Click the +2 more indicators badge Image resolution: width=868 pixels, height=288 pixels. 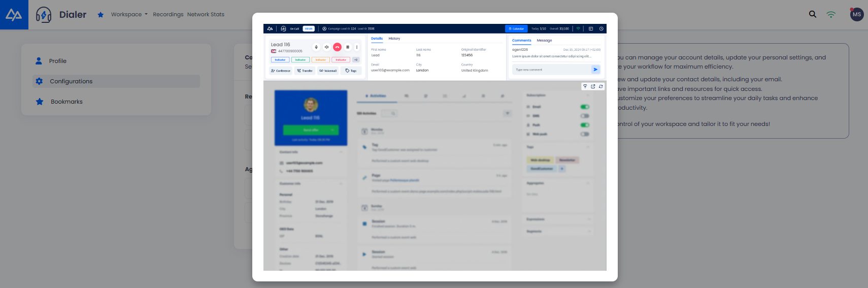point(356,60)
